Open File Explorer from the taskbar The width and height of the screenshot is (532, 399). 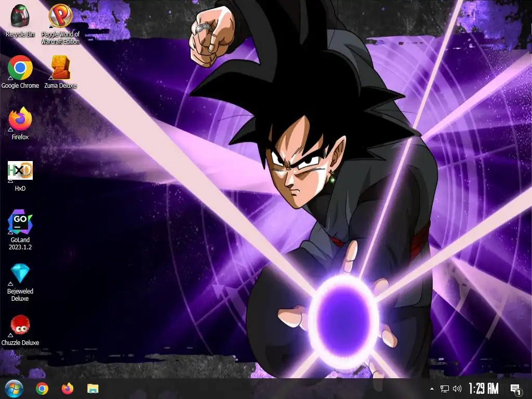coord(92,389)
